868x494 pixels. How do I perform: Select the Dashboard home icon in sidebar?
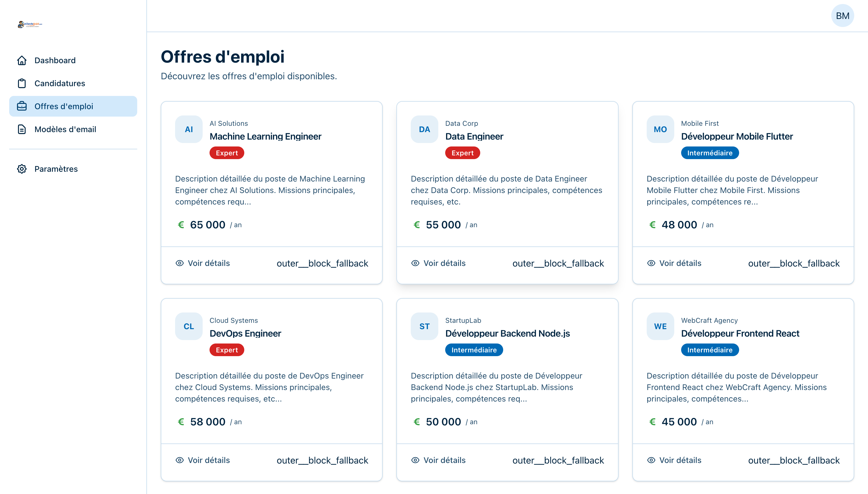21,60
